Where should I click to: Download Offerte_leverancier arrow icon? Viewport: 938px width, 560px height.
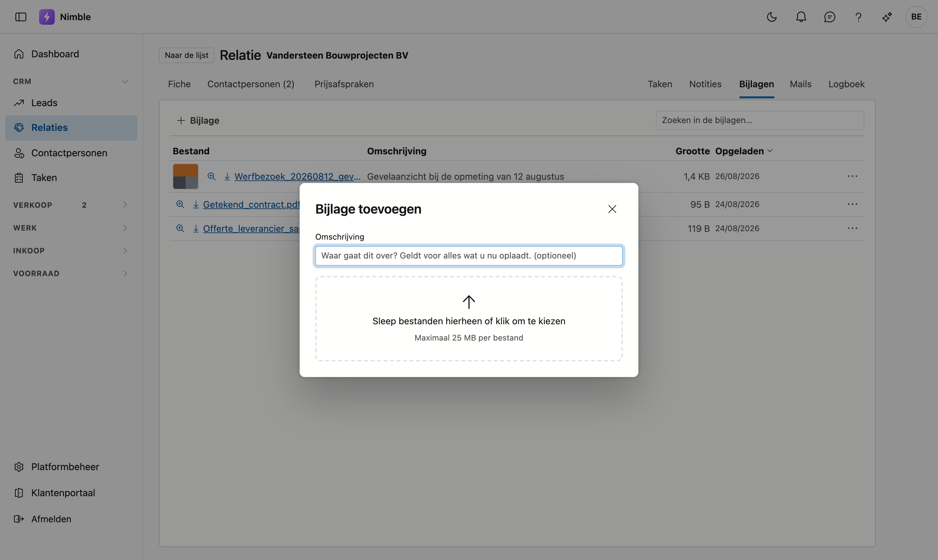[x=196, y=229]
